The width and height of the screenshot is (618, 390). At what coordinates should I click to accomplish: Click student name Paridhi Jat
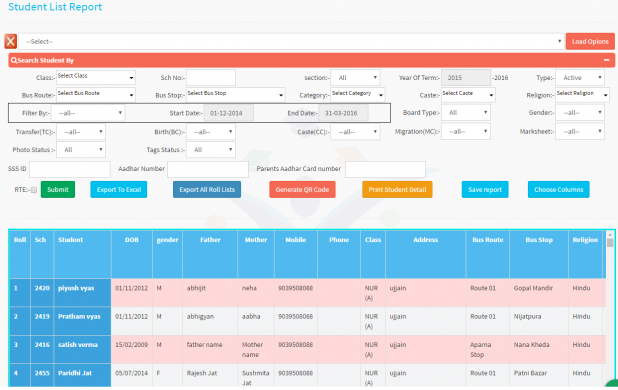[75, 373]
